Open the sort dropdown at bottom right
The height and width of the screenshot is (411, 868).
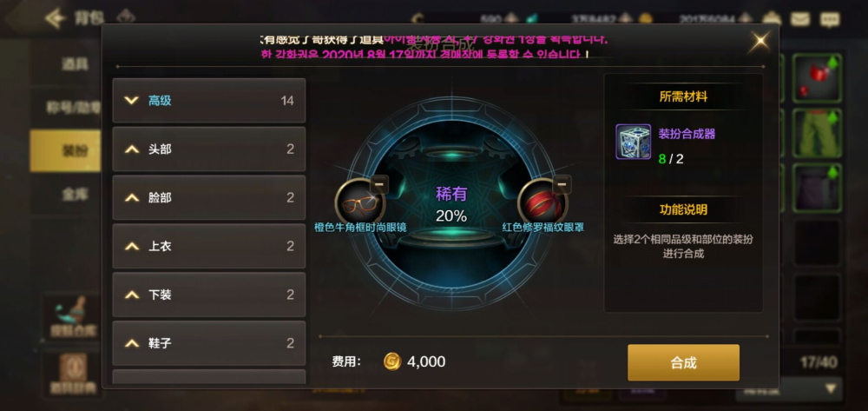coord(789,389)
